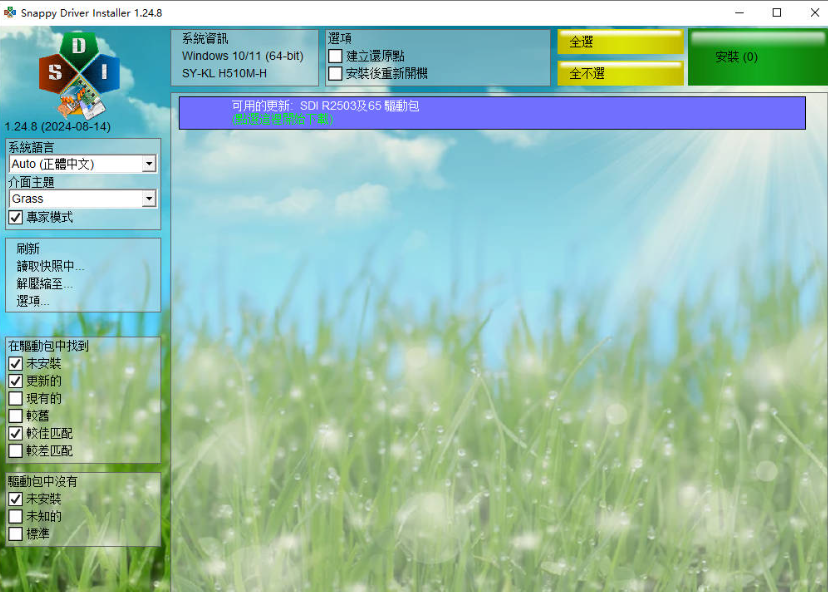Click the SDI R2503 update notification bar
This screenshot has width=828, height=592.
coord(491,112)
